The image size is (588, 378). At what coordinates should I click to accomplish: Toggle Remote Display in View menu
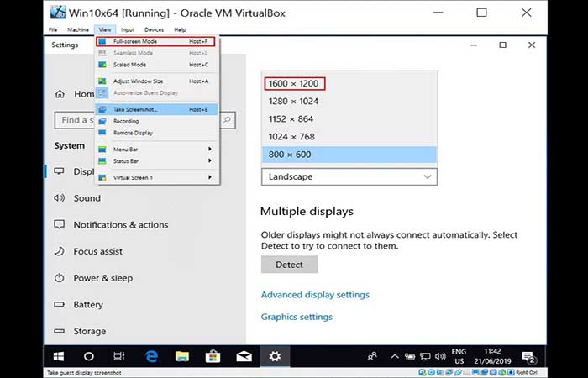(x=156, y=133)
